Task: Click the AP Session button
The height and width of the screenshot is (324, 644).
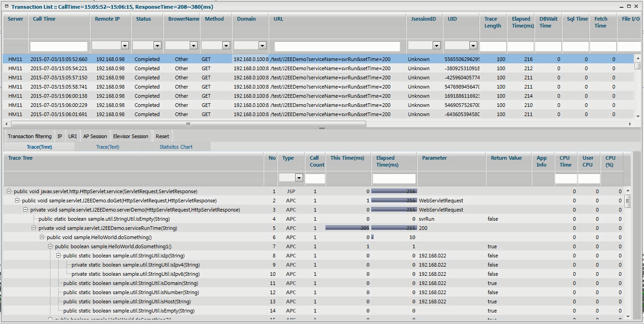Action: [95, 136]
